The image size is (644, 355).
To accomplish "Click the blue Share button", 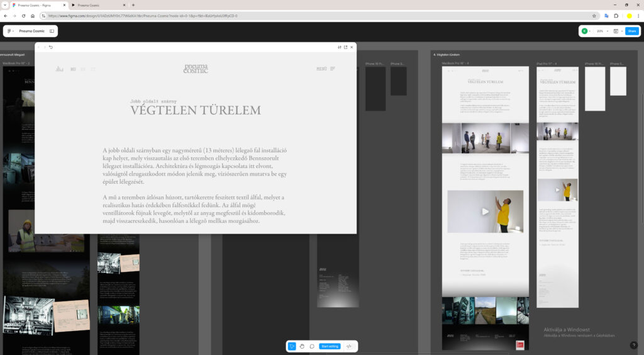I will (631, 31).
